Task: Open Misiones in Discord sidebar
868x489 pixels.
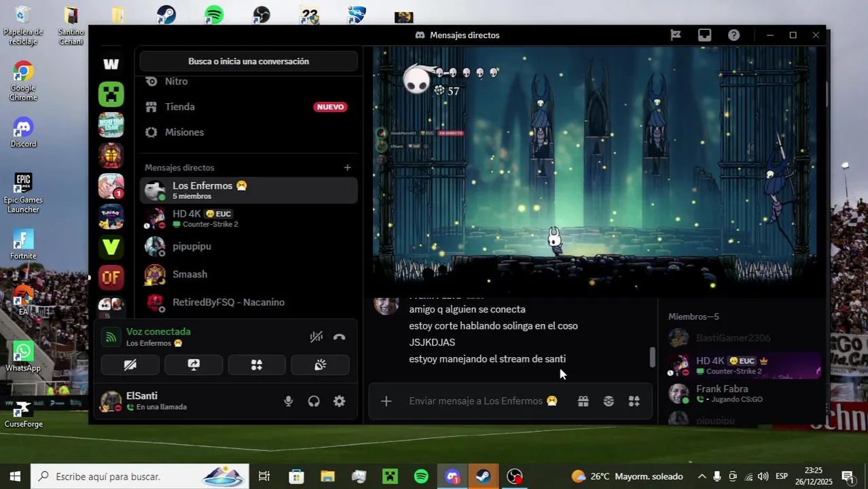Action: tap(249, 132)
